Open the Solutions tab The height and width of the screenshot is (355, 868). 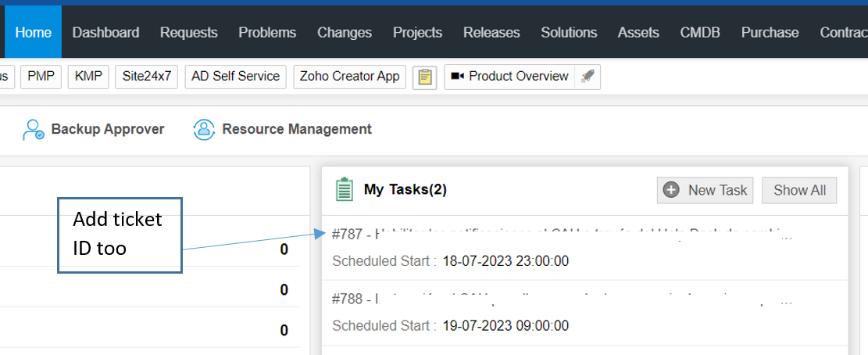point(569,32)
